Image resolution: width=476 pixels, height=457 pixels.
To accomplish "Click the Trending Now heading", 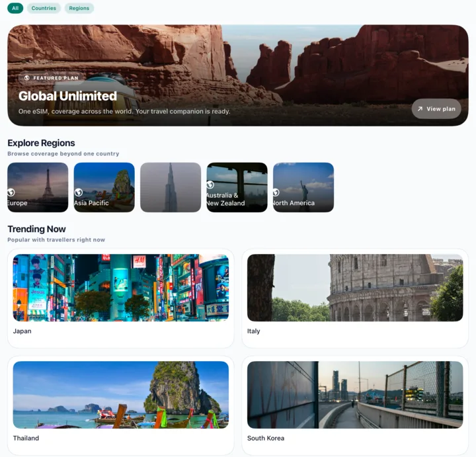I will click(37, 229).
